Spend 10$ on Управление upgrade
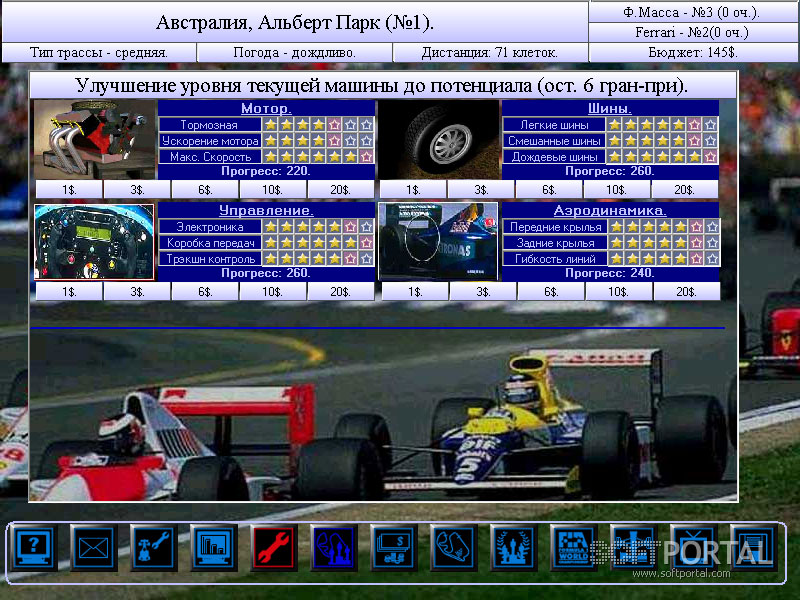This screenshot has height=600, width=800. coord(273,292)
